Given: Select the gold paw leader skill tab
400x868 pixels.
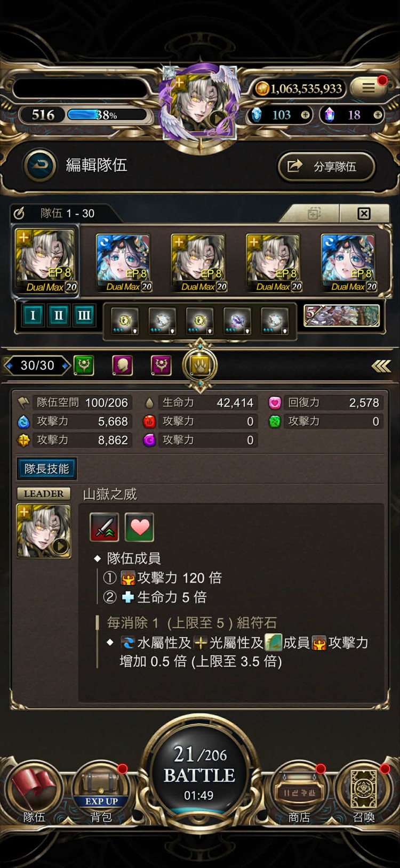Looking at the screenshot, I should [200, 365].
